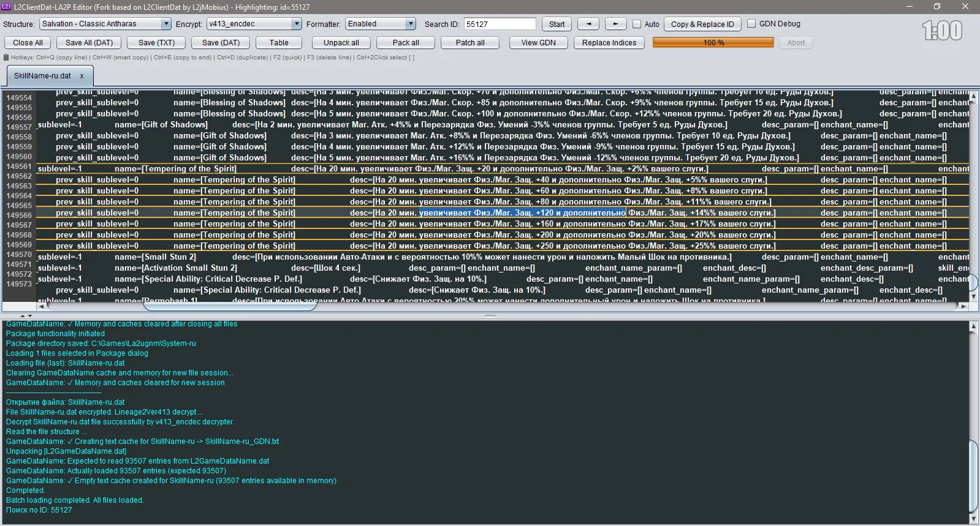Click the orange 100 % progress bar
980x526 pixels.
pos(713,42)
